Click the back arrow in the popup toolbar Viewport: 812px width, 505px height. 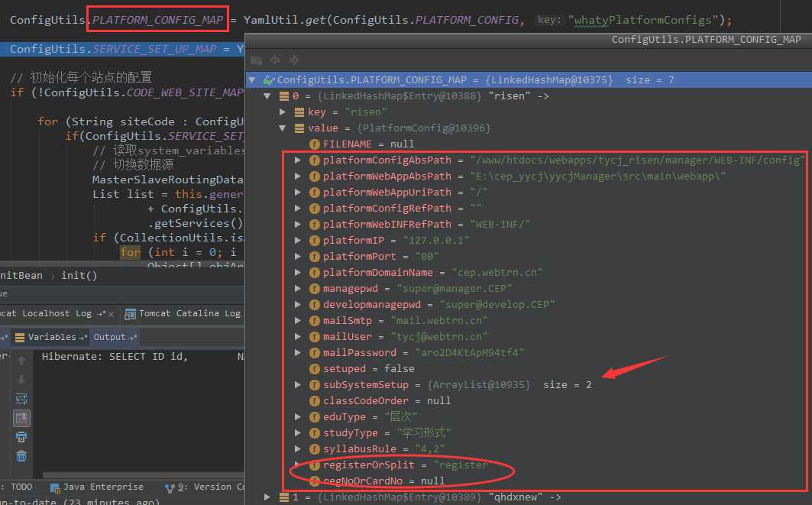point(275,60)
